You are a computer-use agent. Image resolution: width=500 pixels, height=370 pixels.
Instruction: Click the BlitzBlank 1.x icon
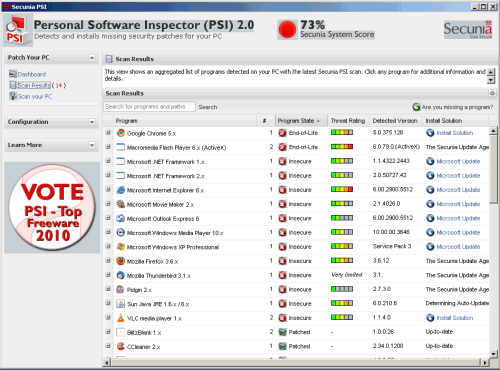tap(121, 332)
